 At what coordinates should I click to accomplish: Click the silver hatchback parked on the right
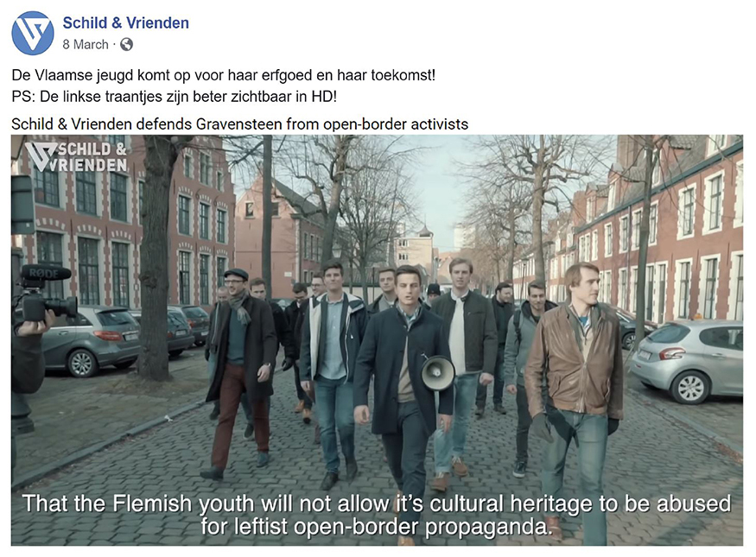tap(687, 359)
